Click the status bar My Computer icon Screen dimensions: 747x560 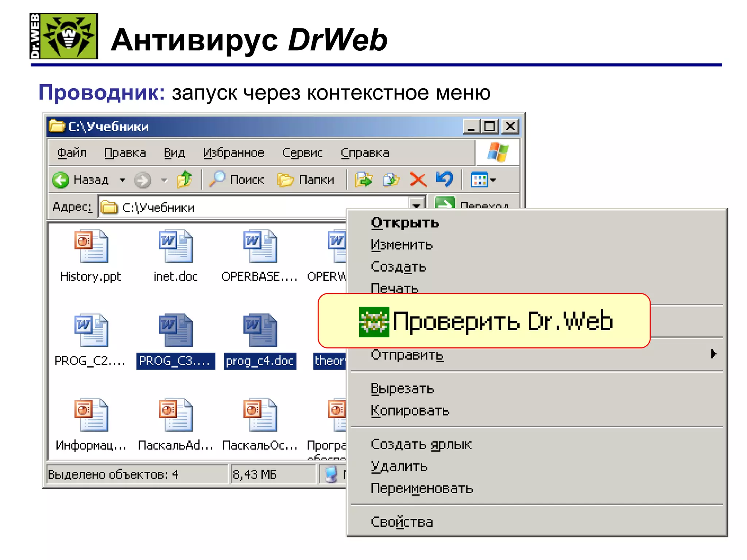pos(331,474)
